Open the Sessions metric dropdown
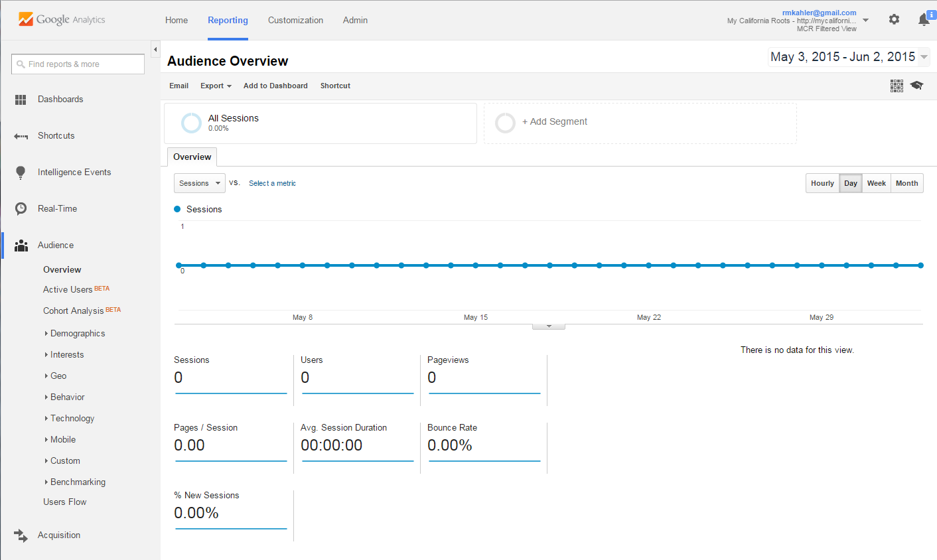Viewport: 937px width, 560px height. 200,183
